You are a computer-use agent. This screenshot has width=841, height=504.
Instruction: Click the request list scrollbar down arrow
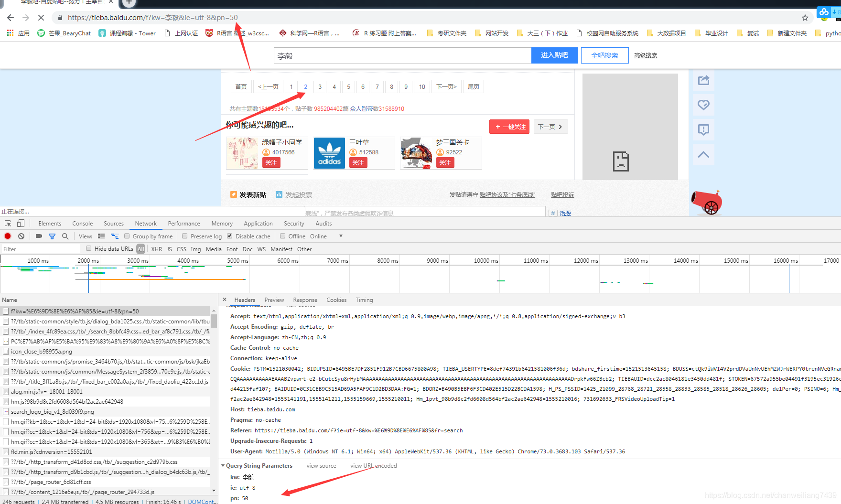click(x=214, y=491)
